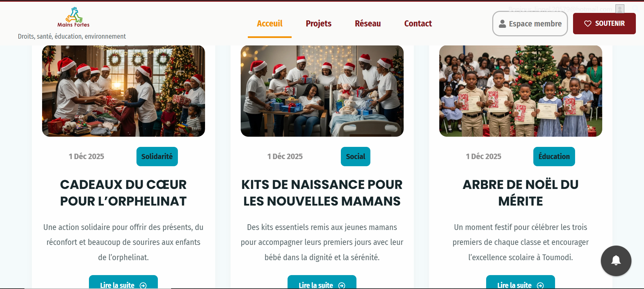Click the Espace membre button
644x289 pixels.
530,24
